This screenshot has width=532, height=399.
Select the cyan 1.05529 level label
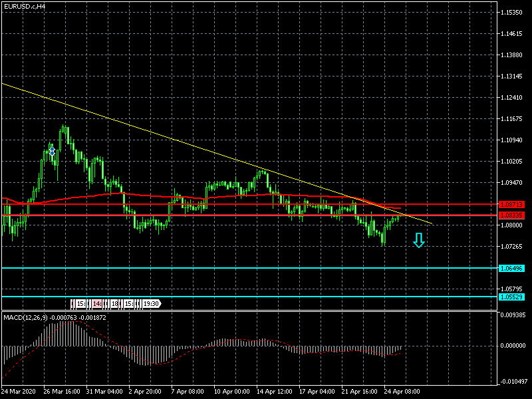coord(511,297)
